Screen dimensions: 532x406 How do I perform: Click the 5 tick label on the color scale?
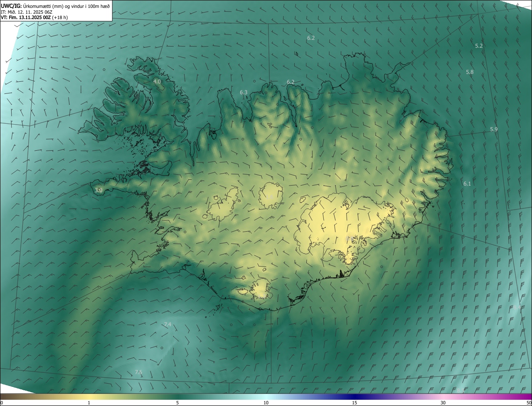click(x=177, y=403)
